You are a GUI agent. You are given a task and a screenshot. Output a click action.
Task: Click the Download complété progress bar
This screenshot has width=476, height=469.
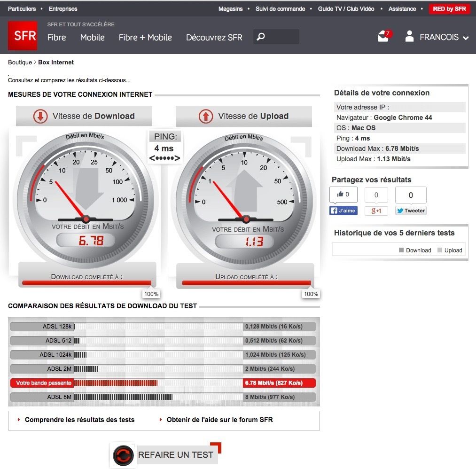pos(86,283)
